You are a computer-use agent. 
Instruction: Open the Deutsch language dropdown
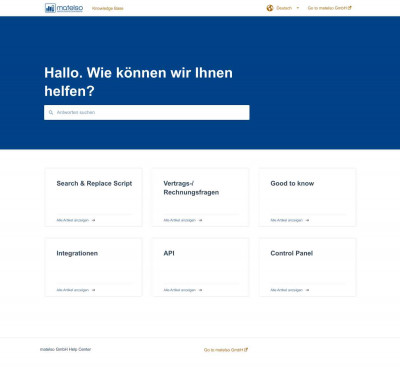(x=283, y=8)
